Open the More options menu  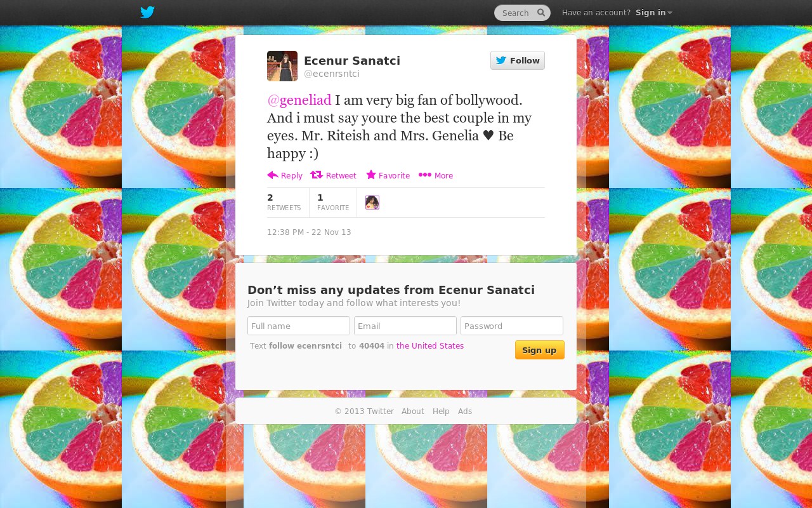pos(436,175)
